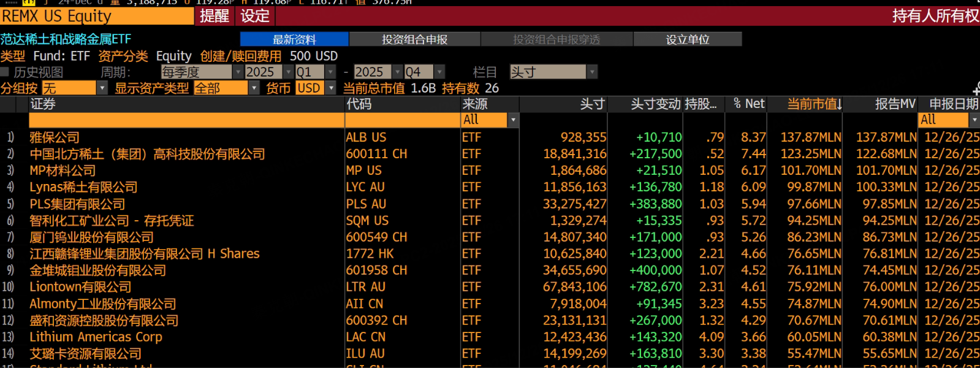
Task: Switch to the 最新资料 tab
Action: (x=294, y=39)
